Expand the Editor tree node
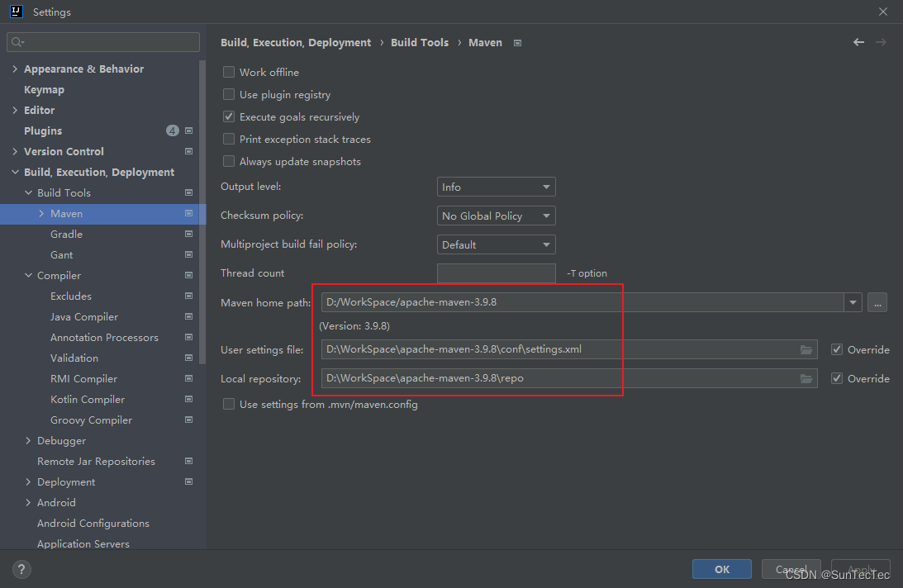This screenshot has width=903, height=588. (15, 110)
